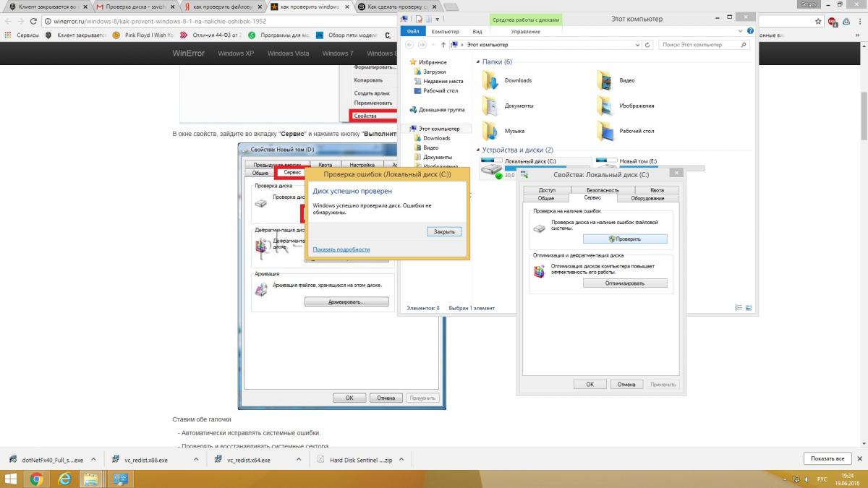The height and width of the screenshot is (488, 868).
Task: Open Explorer help question mark icon
Action: tap(750, 32)
